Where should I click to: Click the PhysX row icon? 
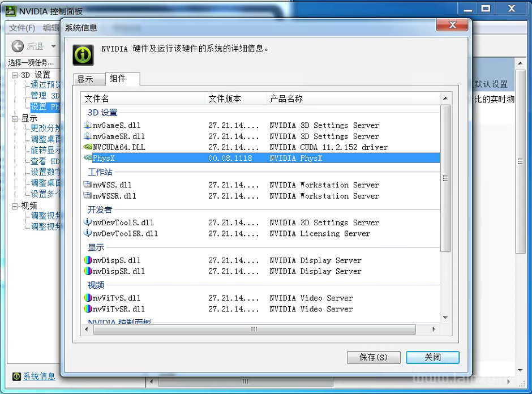88,159
